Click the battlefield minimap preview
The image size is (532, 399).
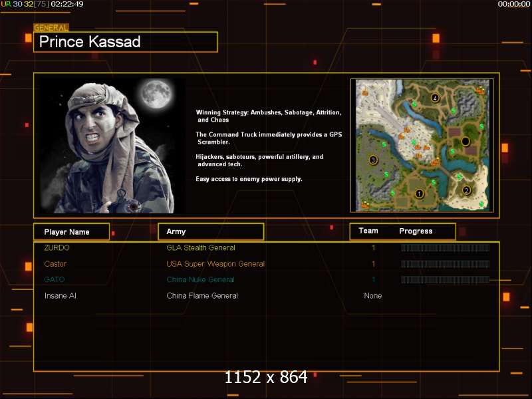(x=422, y=146)
